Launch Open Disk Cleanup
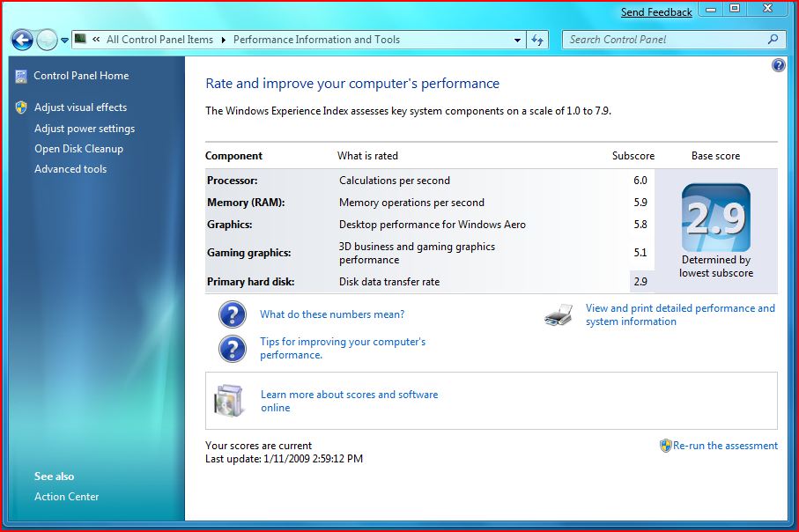The height and width of the screenshot is (532, 799). (x=79, y=149)
